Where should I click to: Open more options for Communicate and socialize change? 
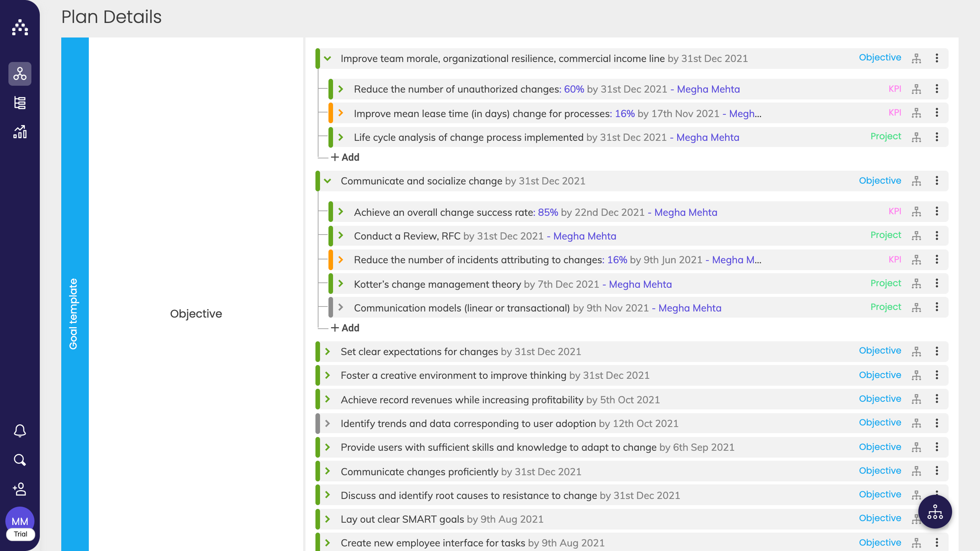pyautogui.click(x=937, y=181)
